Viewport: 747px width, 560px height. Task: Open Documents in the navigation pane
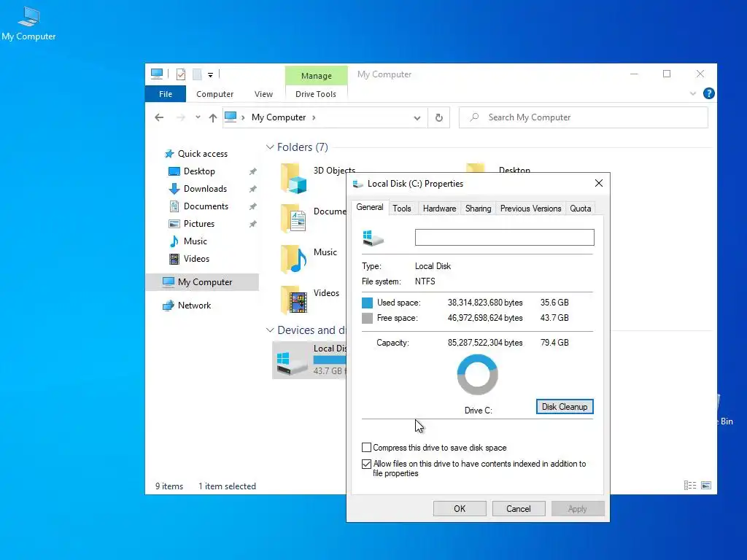206,206
